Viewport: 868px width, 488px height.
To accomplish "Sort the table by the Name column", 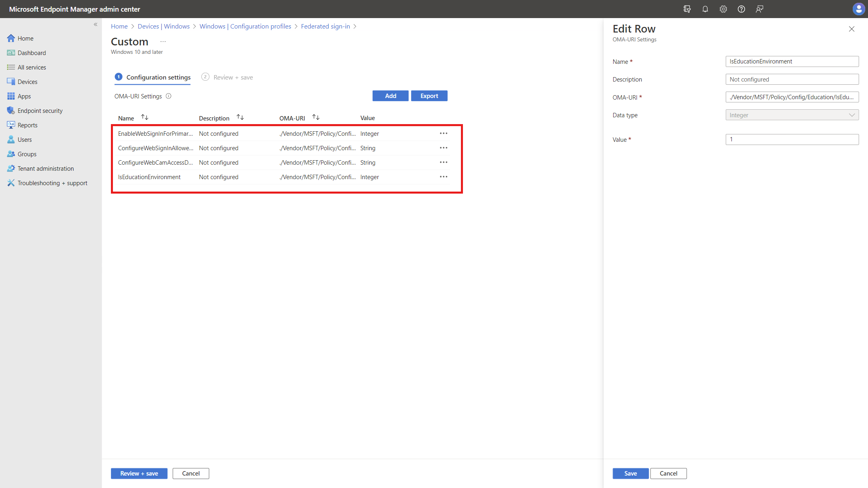I will [145, 117].
